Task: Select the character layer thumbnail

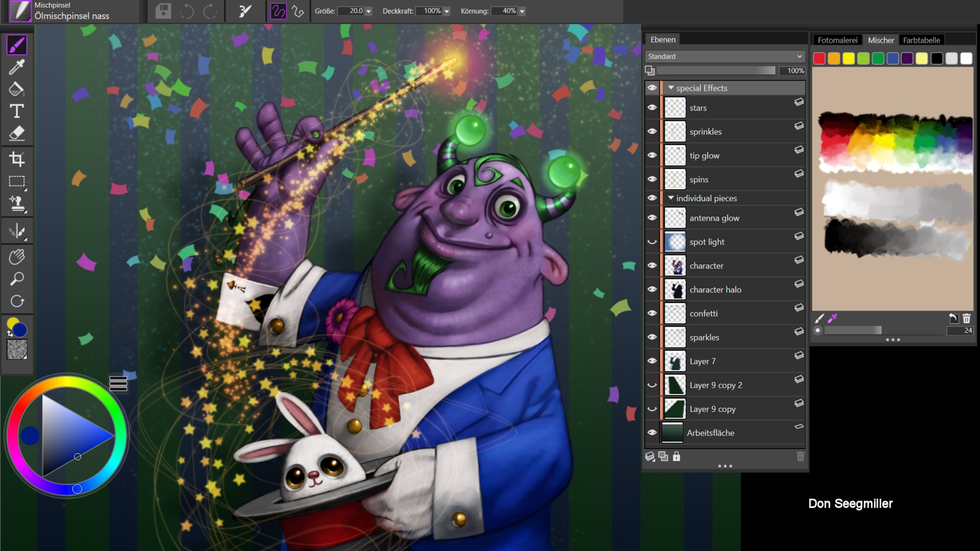Action: pos(675,266)
